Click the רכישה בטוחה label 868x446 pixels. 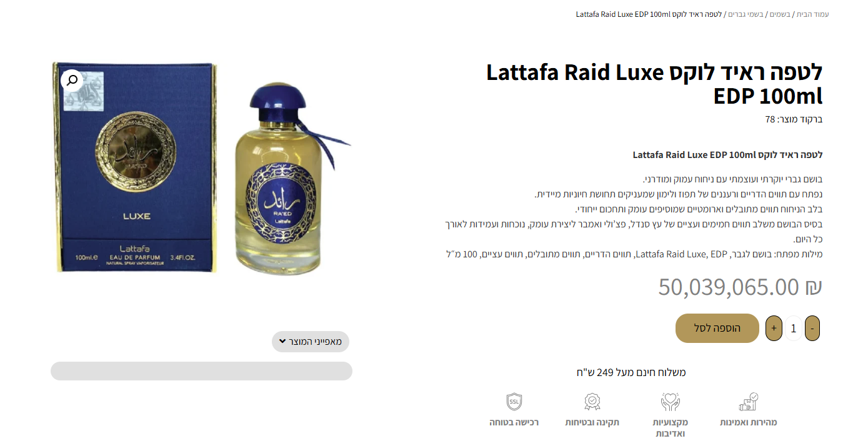pyautogui.click(x=514, y=422)
